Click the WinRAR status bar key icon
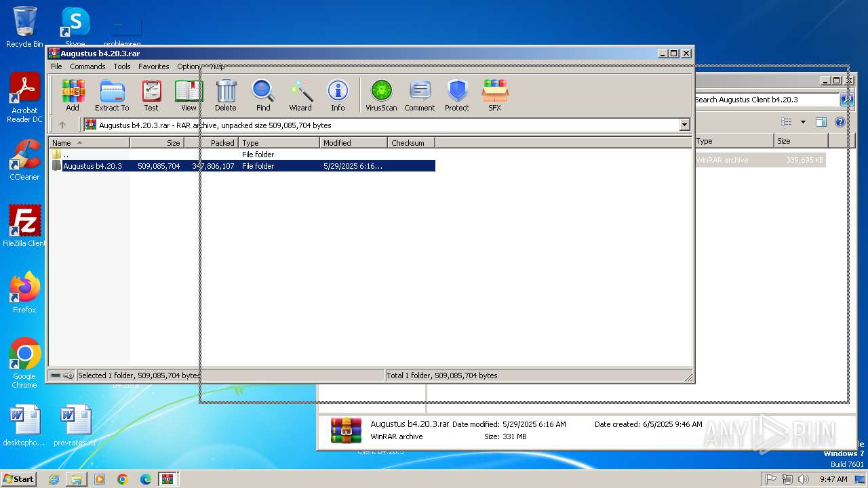 click(68, 375)
